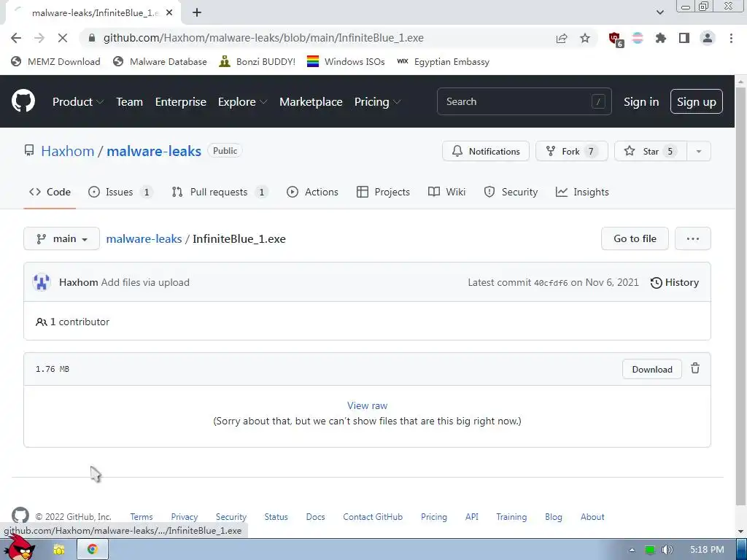Switch to the Security tab
Image resolution: width=747 pixels, height=560 pixels.
point(511,192)
